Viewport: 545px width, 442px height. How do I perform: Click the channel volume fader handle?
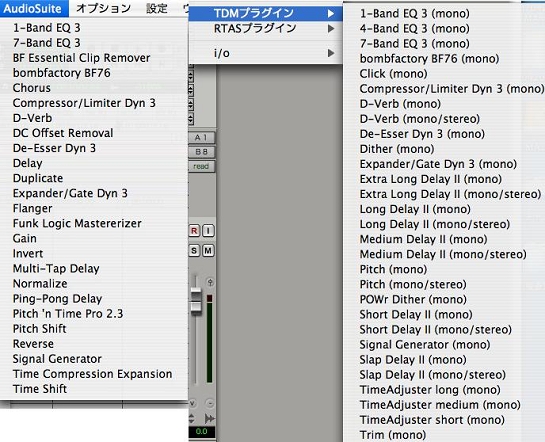(x=196, y=301)
